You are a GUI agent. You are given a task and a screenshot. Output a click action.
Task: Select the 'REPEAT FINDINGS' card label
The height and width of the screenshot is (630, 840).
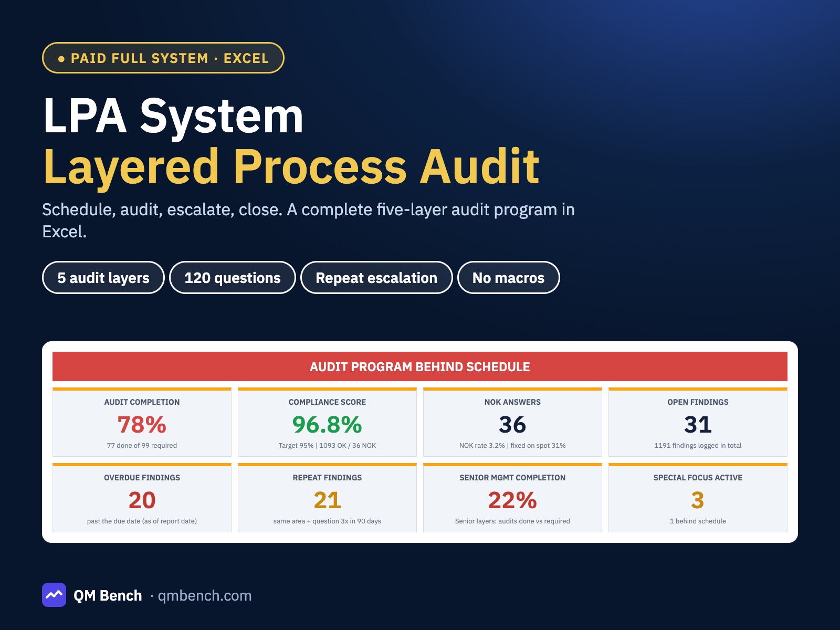click(327, 478)
